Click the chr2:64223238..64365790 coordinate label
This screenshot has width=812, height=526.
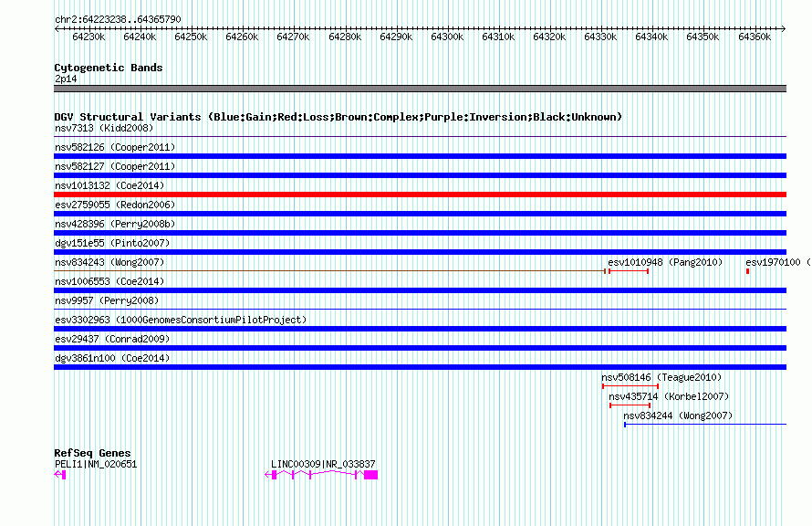[x=118, y=20]
